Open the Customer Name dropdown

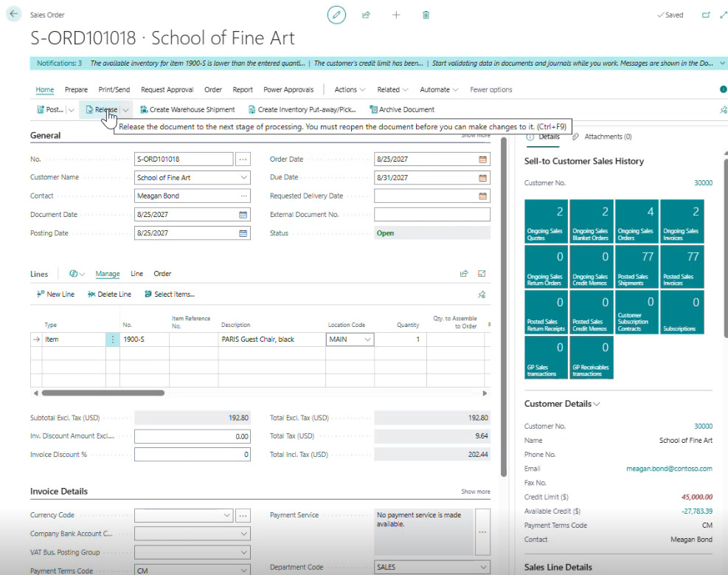[243, 177]
